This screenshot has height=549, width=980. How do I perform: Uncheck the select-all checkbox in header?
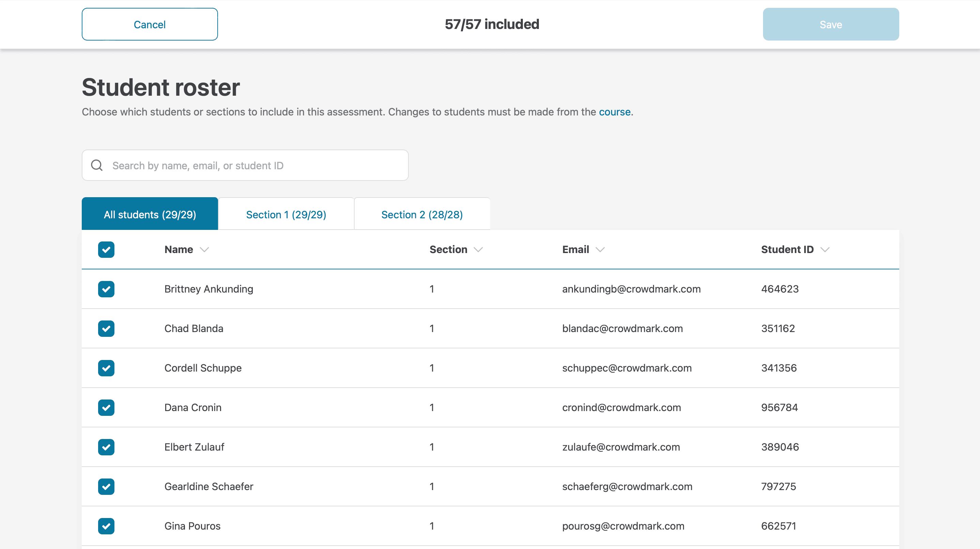coord(106,250)
